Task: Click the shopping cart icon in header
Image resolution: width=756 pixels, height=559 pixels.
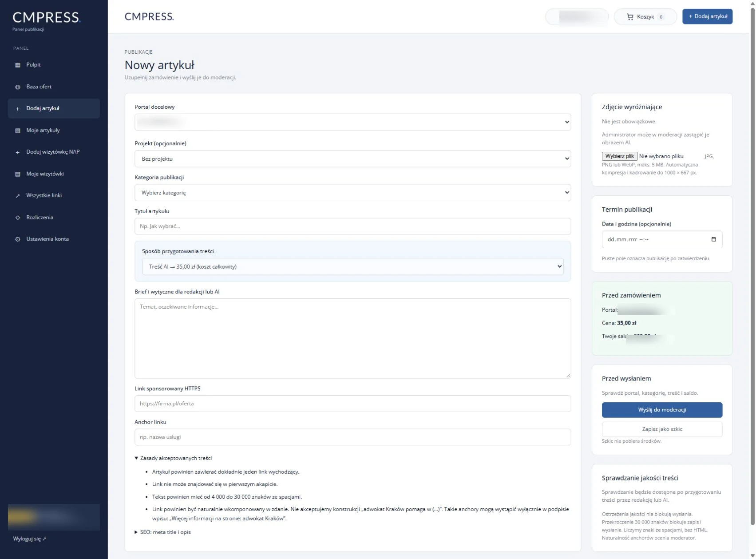Action: 630,17
